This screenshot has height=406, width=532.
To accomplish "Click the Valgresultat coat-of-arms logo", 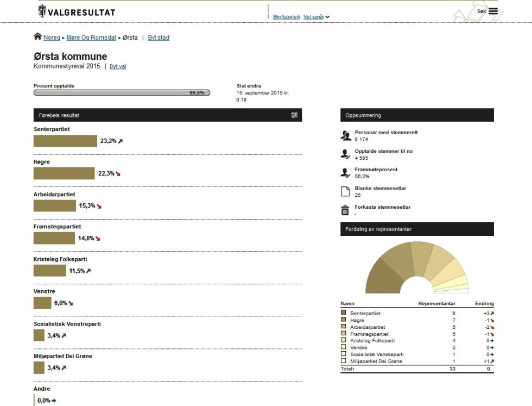I will coord(42,11).
